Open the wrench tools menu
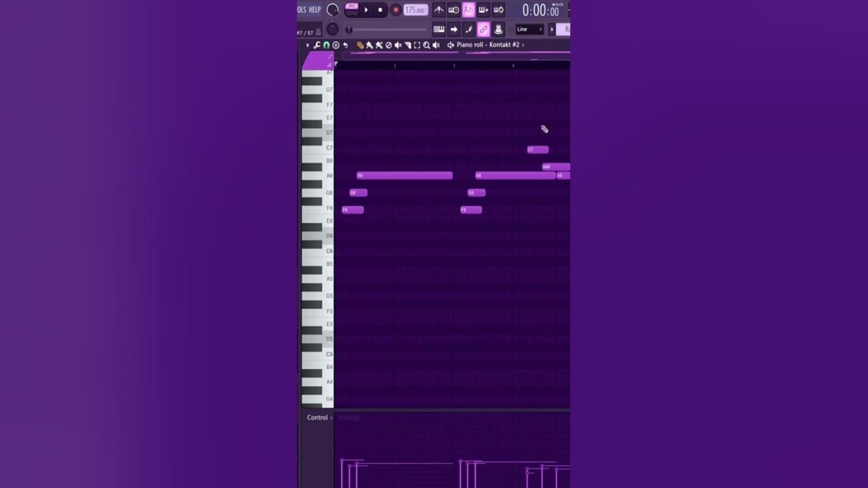 [317, 45]
